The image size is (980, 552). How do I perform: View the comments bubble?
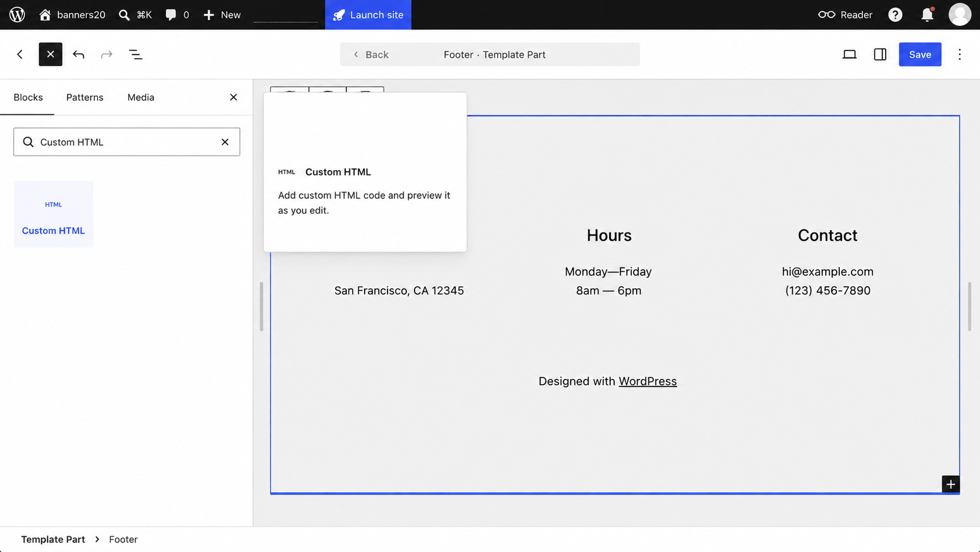[x=177, y=15]
